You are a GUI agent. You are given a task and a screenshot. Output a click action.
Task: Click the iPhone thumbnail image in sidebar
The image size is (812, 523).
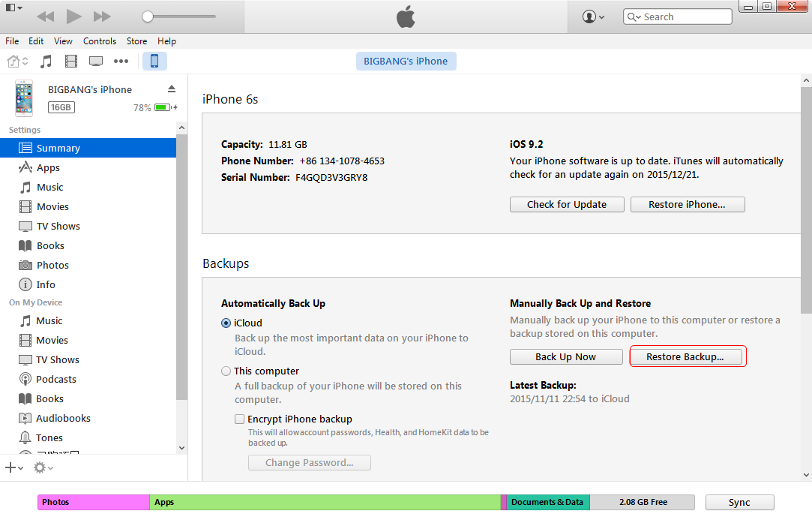24,98
